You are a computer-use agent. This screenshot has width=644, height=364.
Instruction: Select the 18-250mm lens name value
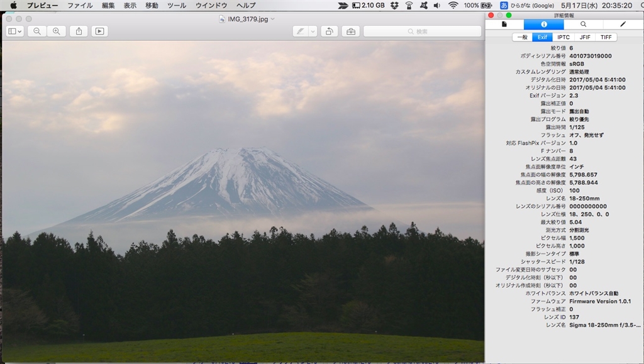(x=584, y=198)
